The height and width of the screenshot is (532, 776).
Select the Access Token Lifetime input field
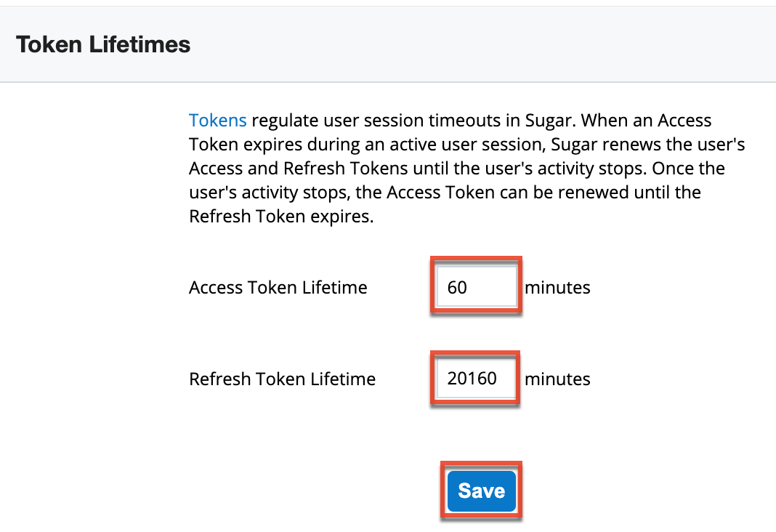(475, 286)
